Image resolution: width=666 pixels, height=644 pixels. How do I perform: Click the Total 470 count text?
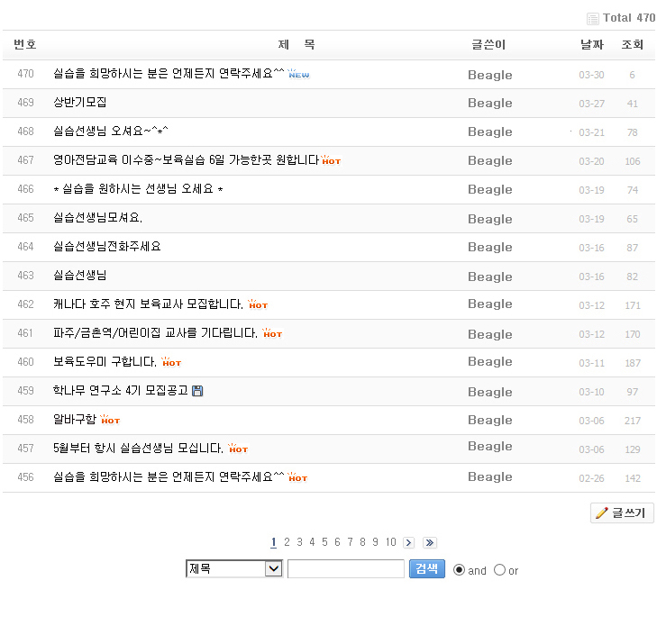click(629, 18)
